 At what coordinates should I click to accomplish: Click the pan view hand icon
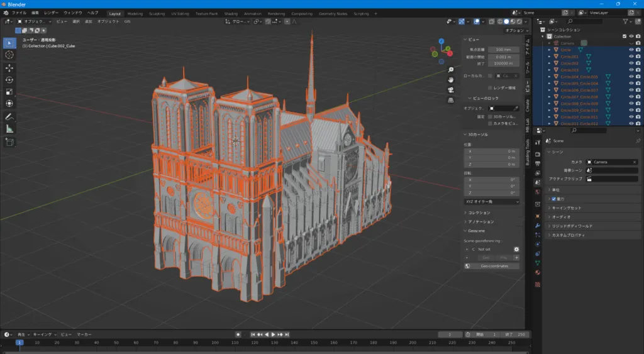(x=450, y=80)
